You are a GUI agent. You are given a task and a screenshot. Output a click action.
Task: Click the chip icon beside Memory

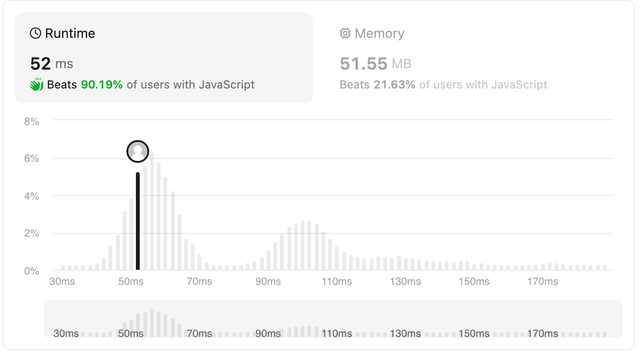(345, 33)
